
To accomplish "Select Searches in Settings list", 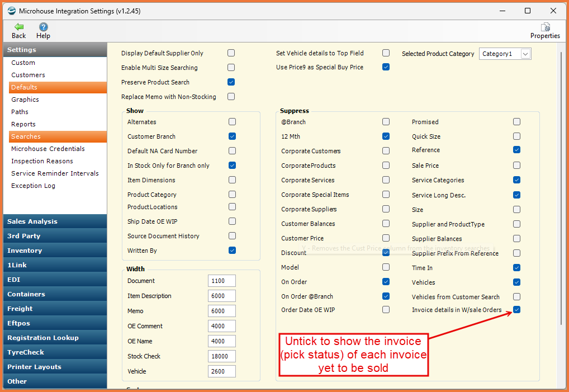I will click(58, 136).
